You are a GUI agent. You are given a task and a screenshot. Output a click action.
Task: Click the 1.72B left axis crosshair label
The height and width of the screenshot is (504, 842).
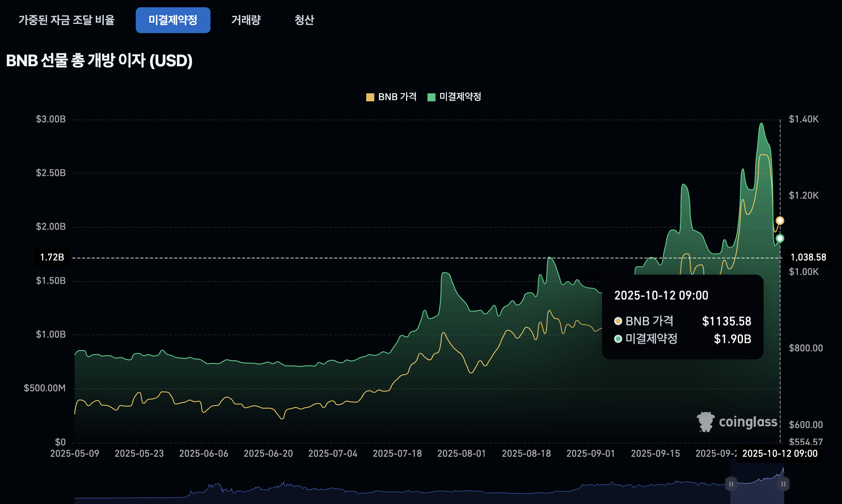point(53,257)
